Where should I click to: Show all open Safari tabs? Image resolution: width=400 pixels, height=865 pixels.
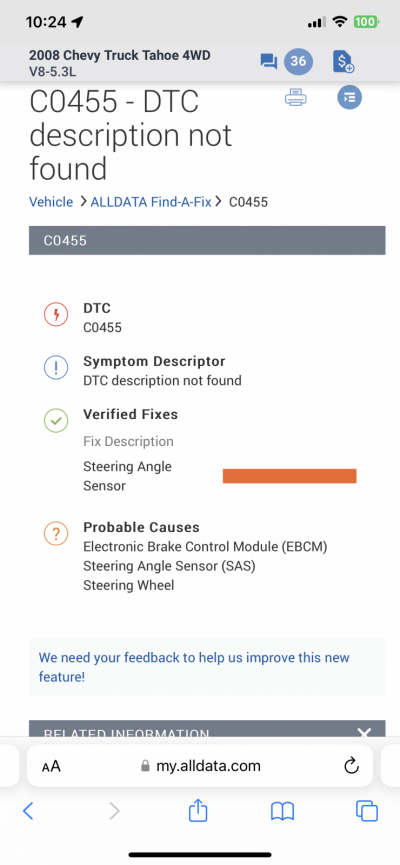tap(367, 810)
